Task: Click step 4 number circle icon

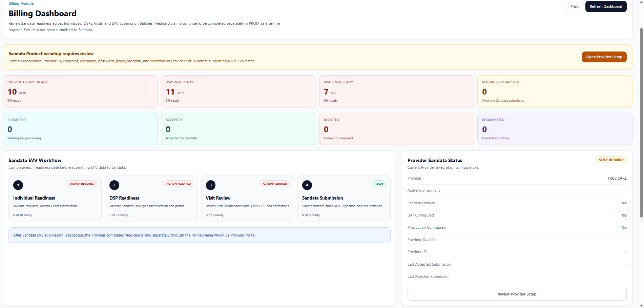Action: point(307,185)
